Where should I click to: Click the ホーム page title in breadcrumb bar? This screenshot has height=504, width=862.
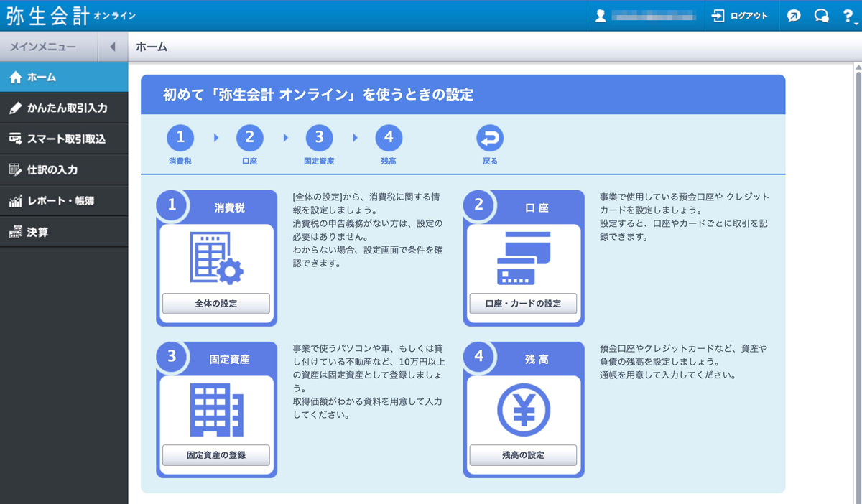[x=152, y=47]
